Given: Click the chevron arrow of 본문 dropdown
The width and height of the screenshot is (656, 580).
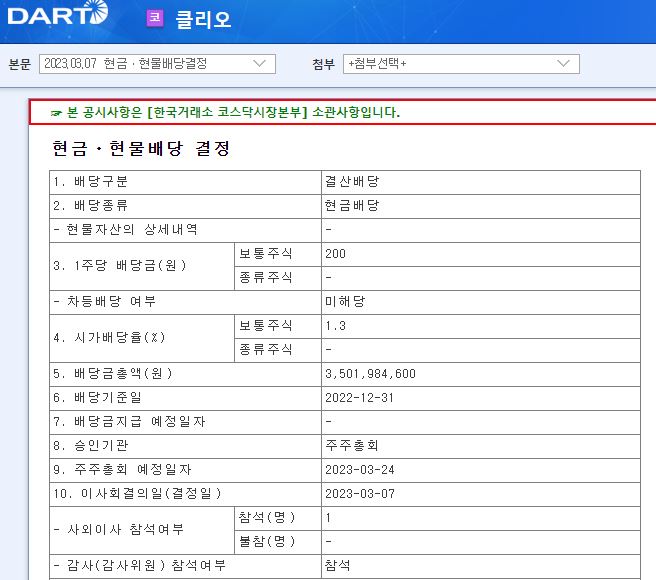Looking at the screenshot, I should click(x=259, y=64).
